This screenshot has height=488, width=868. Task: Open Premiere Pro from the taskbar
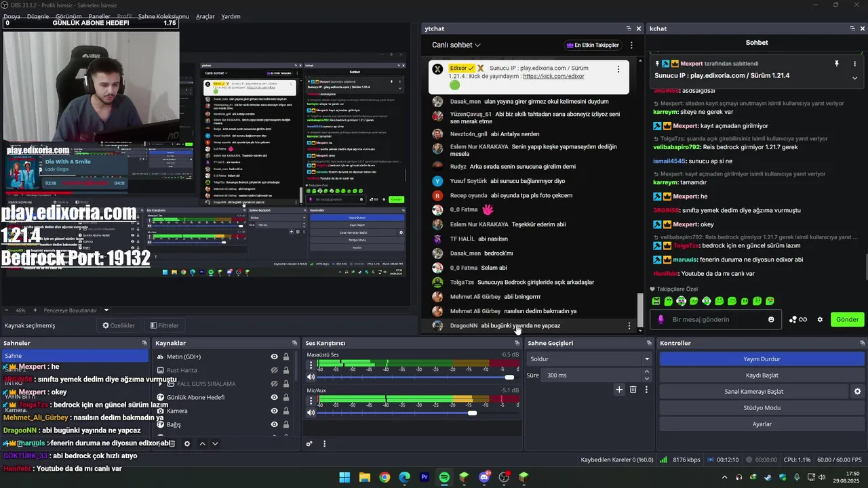[425, 477]
